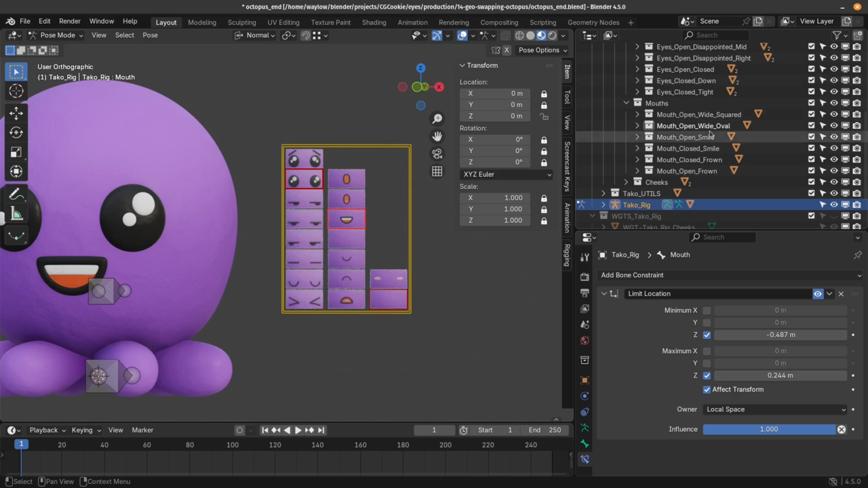Open the Render menu

coord(69,21)
